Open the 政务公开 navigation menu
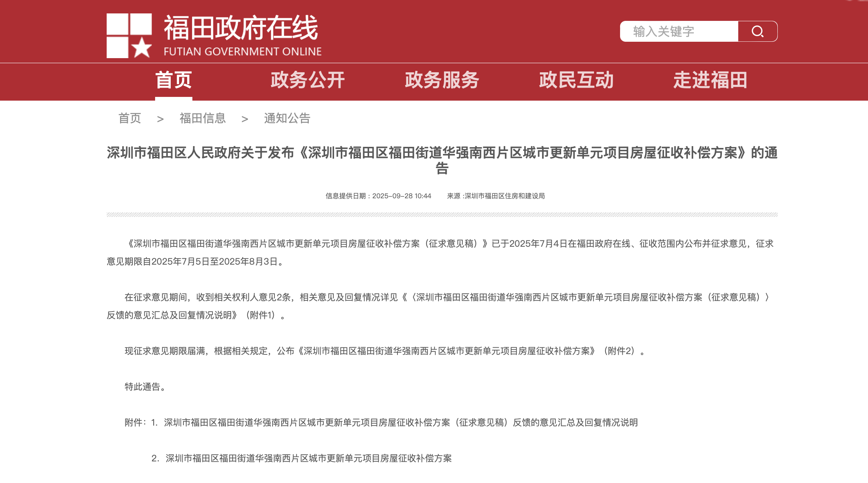 tap(308, 80)
